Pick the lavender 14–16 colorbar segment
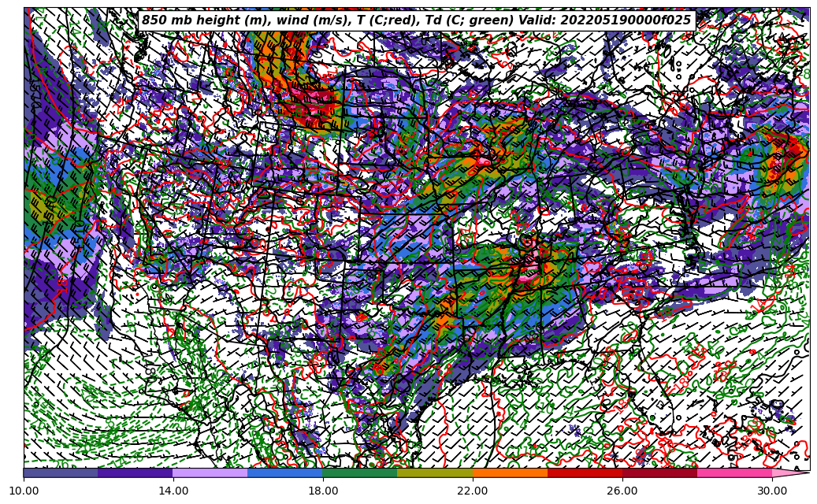817x504 pixels. click(x=210, y=472)
